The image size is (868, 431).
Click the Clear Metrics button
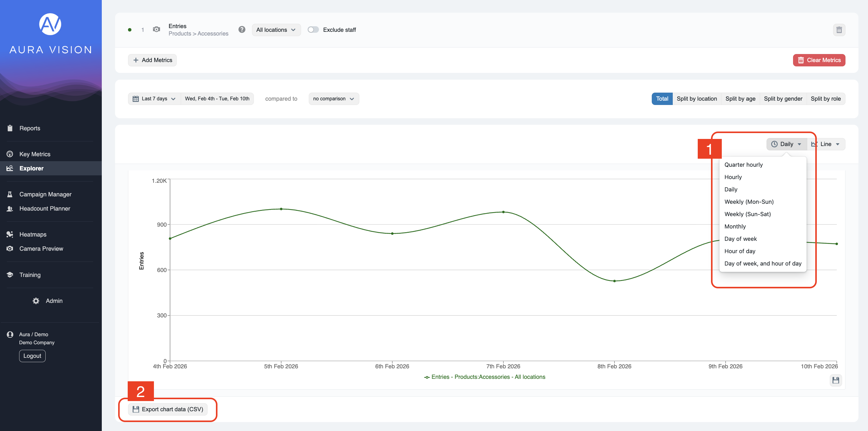(819, 60)
